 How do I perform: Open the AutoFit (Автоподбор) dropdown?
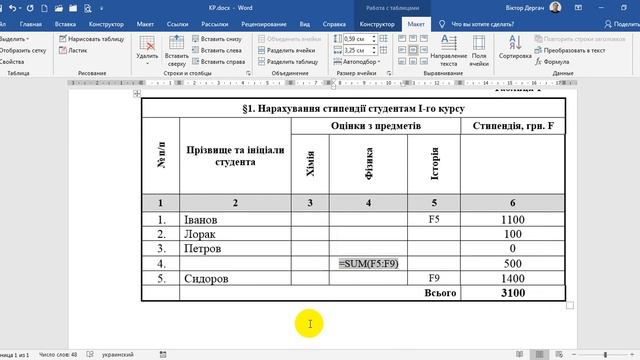click(x=357, y=62)
